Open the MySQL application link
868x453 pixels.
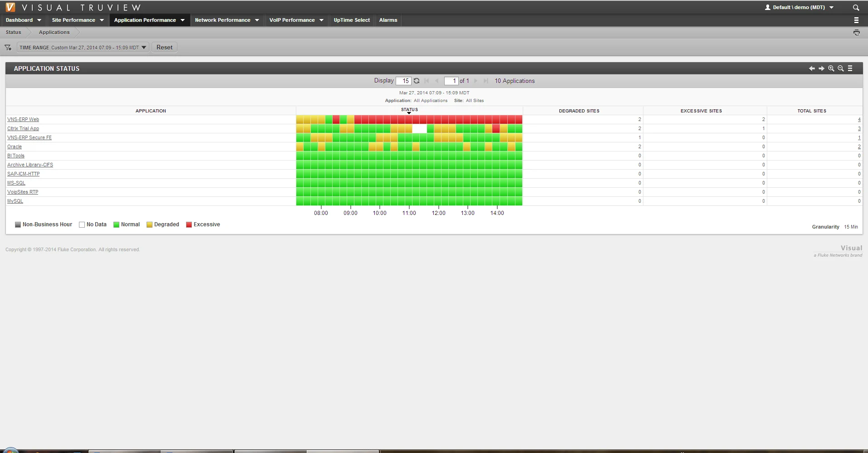point(15,201)
